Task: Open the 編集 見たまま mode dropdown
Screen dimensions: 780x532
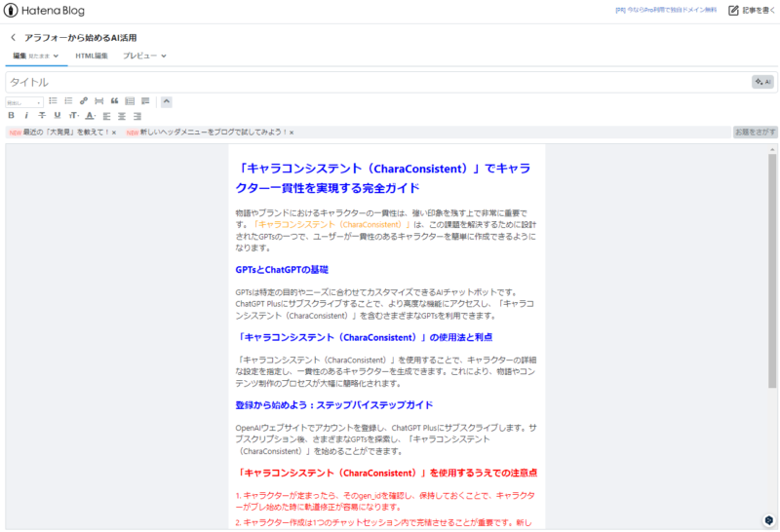Action: [36, 56]
